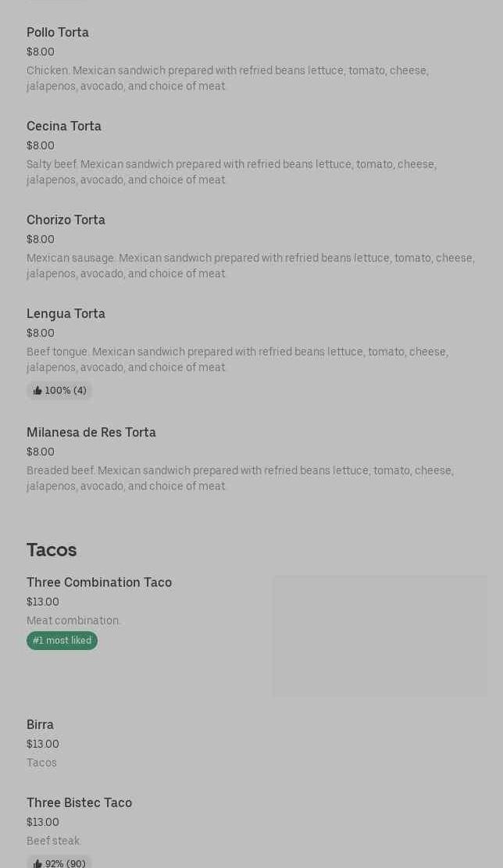Open the Three Combination Taco image thumbnail
503x868 pixels.
coord(379,635)
